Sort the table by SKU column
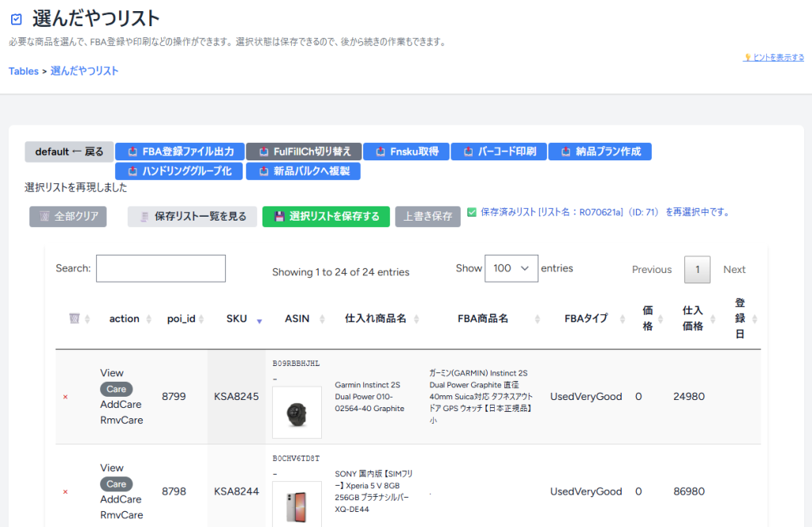 pos(236,319)
